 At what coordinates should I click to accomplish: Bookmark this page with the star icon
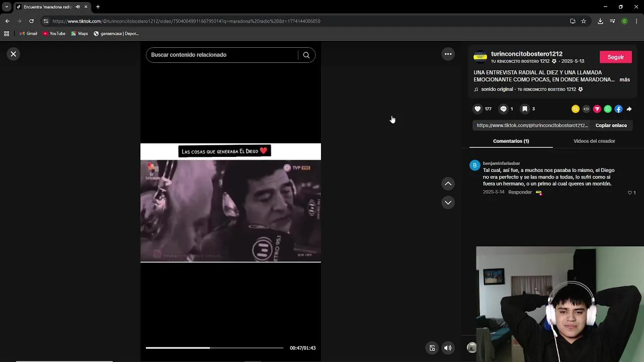coord(584,21)
